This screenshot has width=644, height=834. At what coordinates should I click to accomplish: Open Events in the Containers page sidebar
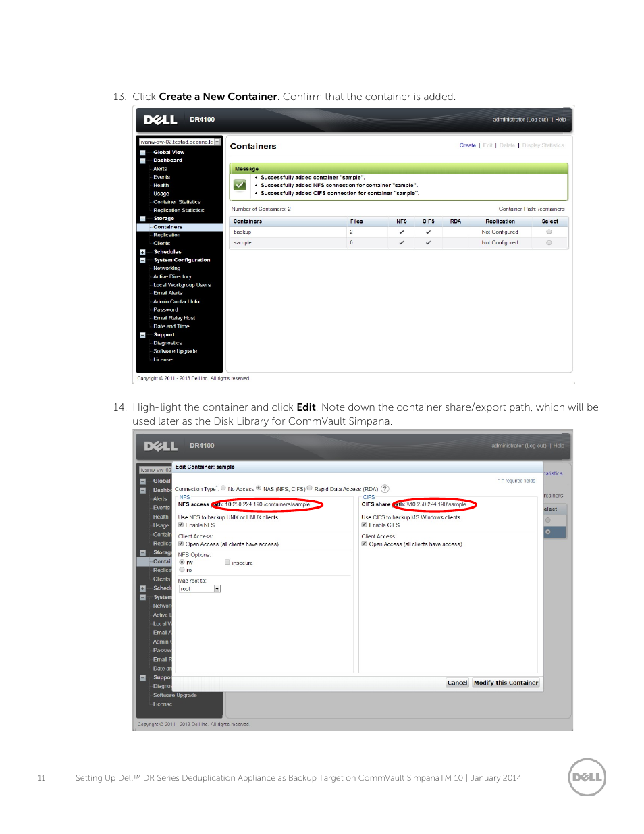pos(162,177)
